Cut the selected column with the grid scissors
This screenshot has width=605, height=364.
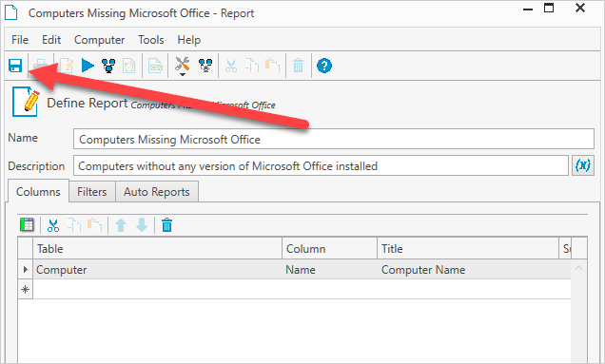click(53, 225)
